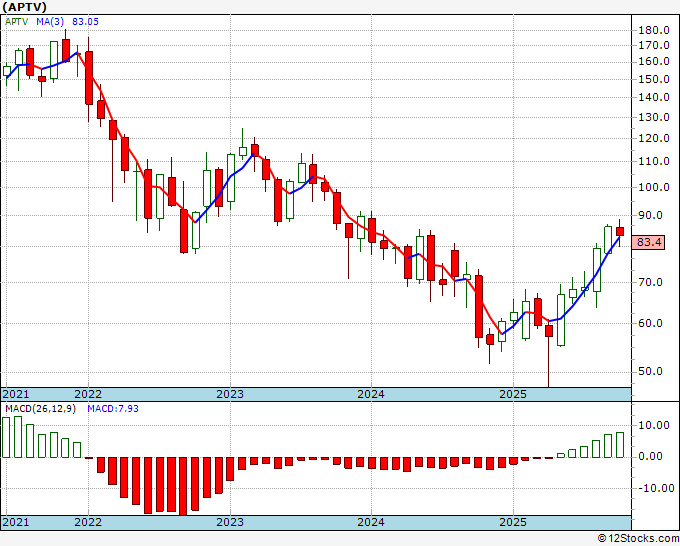Click the 2023 marker on MACD timeline
Screen dimensions: 680x546
(x=230, y=522)
